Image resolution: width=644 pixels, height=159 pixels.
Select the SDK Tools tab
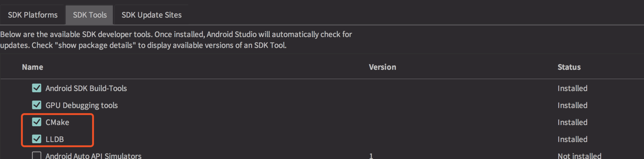click(x=90, y=15)
